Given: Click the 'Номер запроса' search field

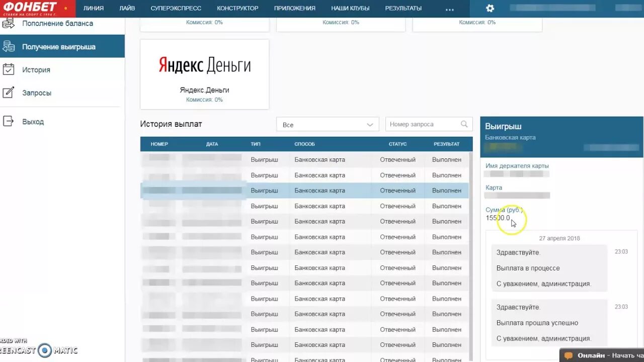Looking at the screenshot, I should tap(429, 124).
